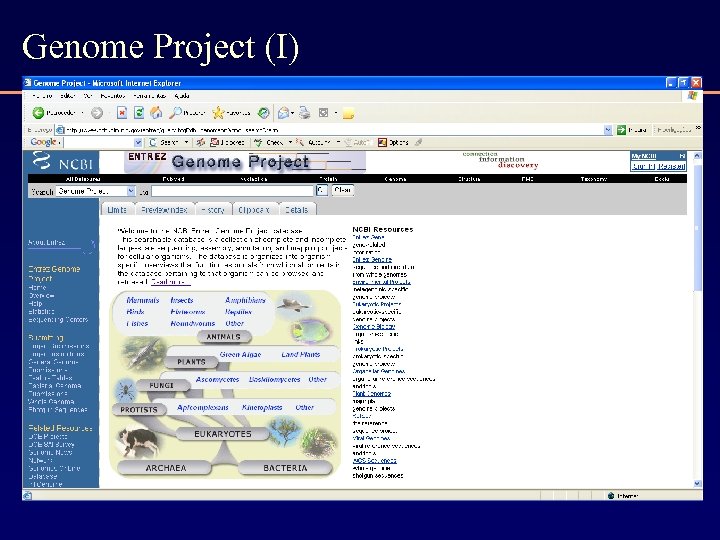This screenshot has height=540, width=720.
Task: Click the ANIMALS label button
Action: point(224,337)
